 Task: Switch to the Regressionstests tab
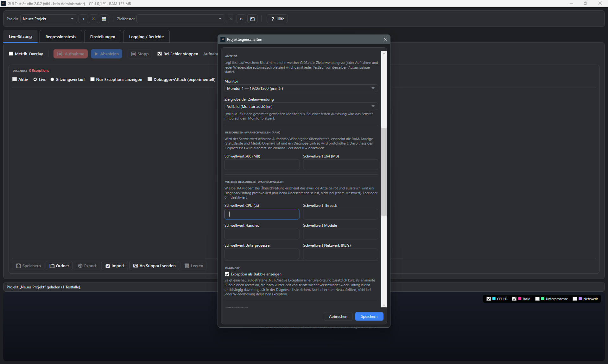click(61, 37)
